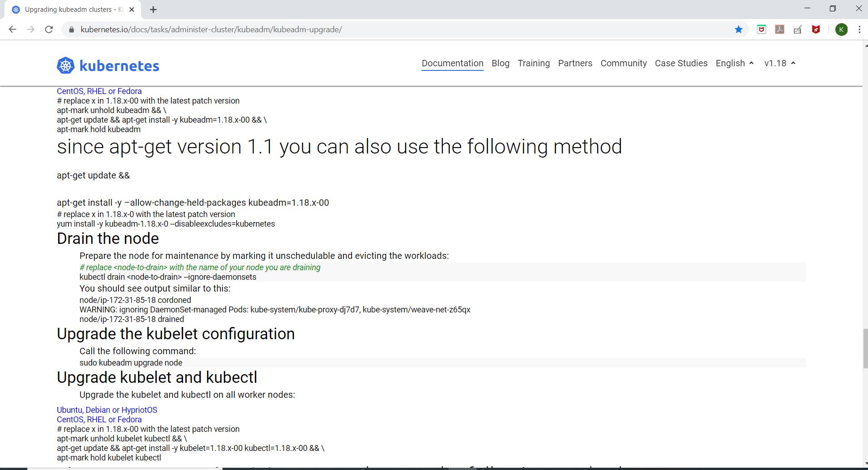Viewport: 868px width, 470px height.
Task: Open Chrome's three-dot menu
Action: (859, 30)
